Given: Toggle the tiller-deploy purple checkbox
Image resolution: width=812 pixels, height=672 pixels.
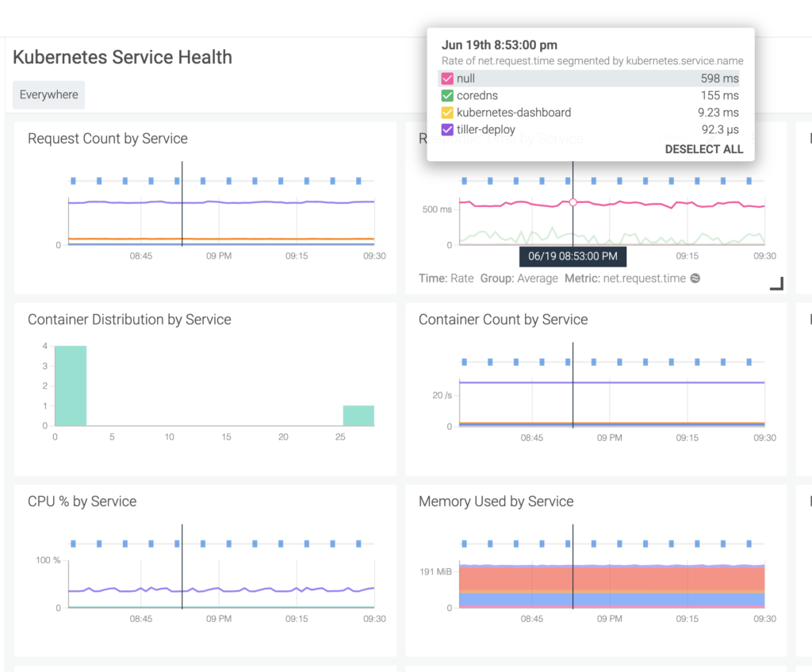Looking at the screenshot, I should click(x=447, y=129).
